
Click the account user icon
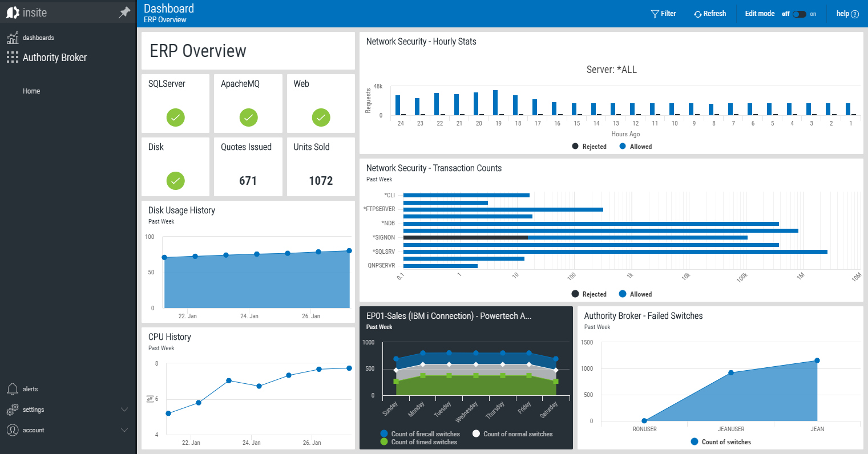tap(13, 430)
